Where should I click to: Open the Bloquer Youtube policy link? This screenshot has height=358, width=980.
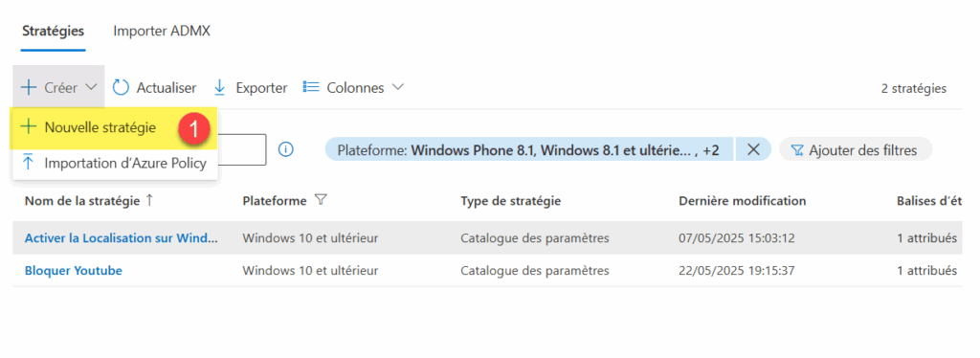point(73,271)
